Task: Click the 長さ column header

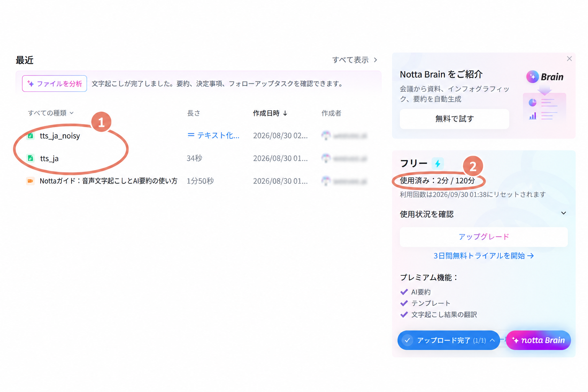Action: coord(194,113)
